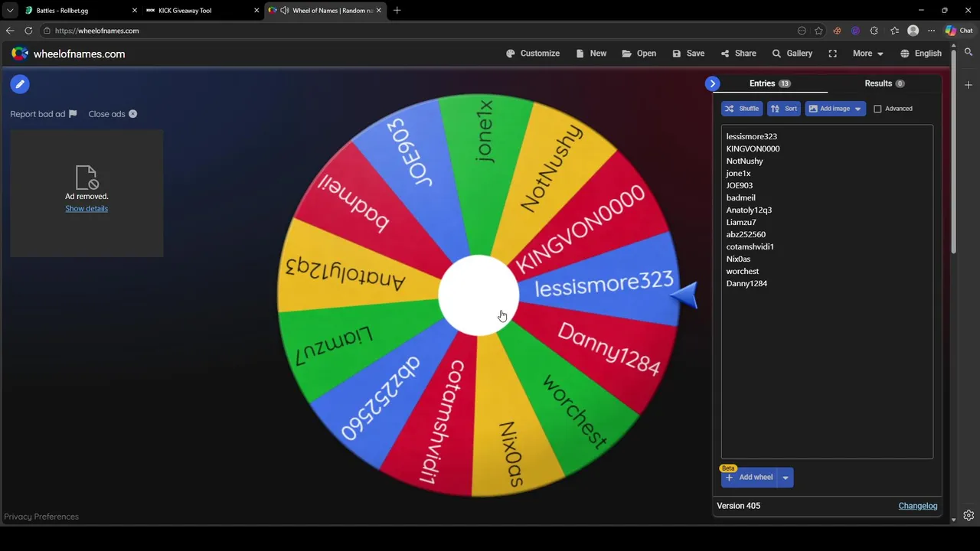The image size is (980, 551).
Task: Expand the More dropdown menu
Action: [x=868, y=54]
